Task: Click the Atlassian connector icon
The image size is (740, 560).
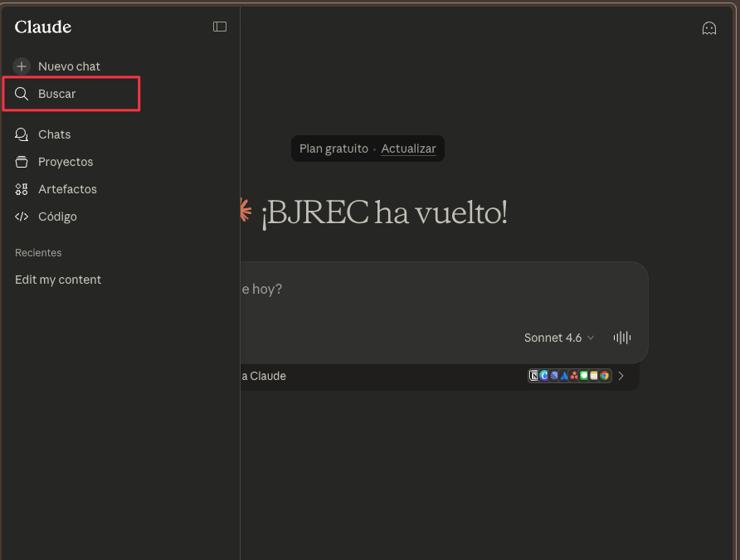Action: (564, 376)
